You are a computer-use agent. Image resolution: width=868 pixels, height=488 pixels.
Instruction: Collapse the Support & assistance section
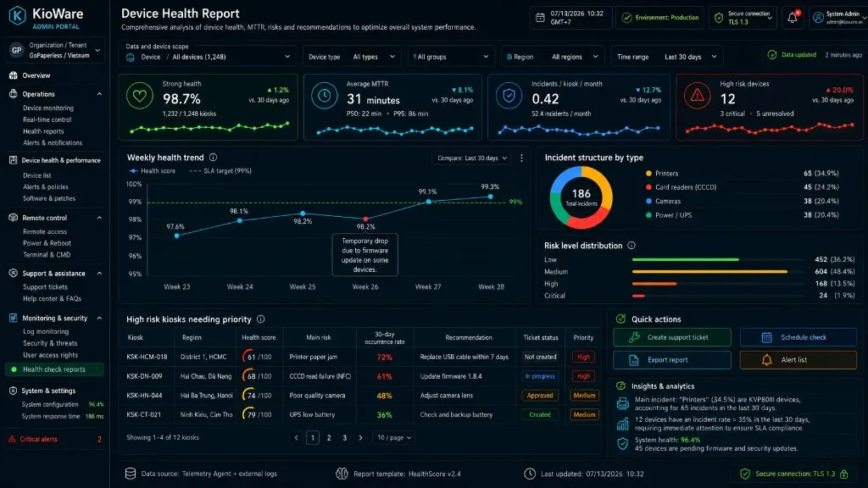tap(99, 274)
